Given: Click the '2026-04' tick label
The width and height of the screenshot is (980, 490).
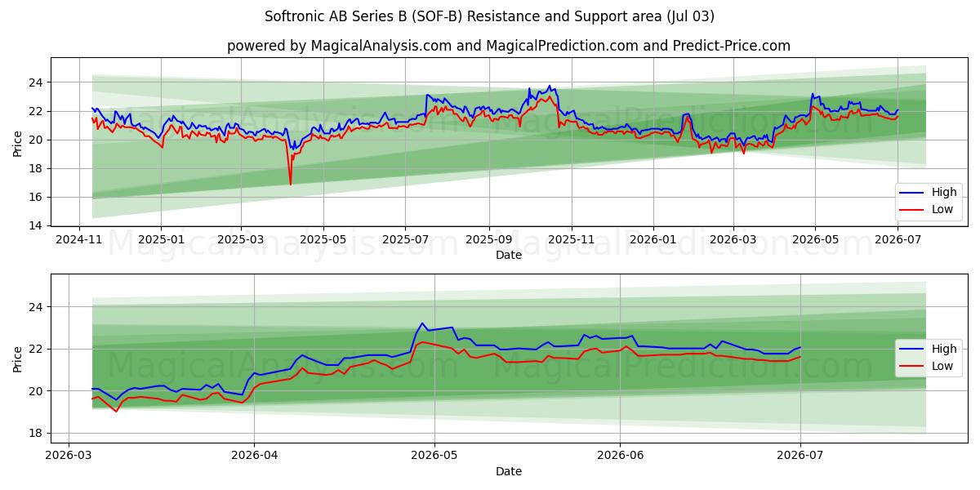Looking at the screenshot, I should (254, 457).
